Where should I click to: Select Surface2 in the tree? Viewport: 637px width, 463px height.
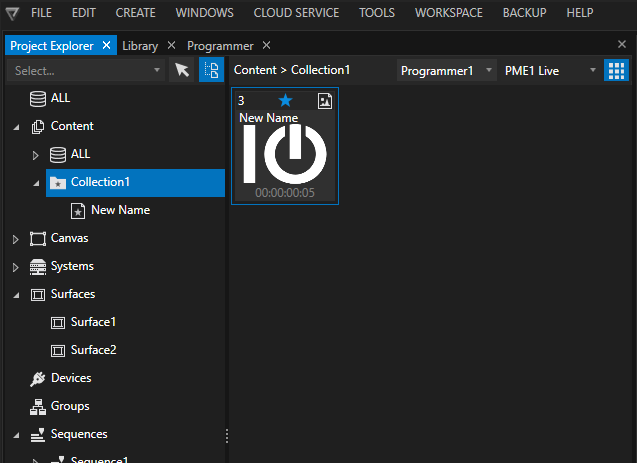pos(93,350)
